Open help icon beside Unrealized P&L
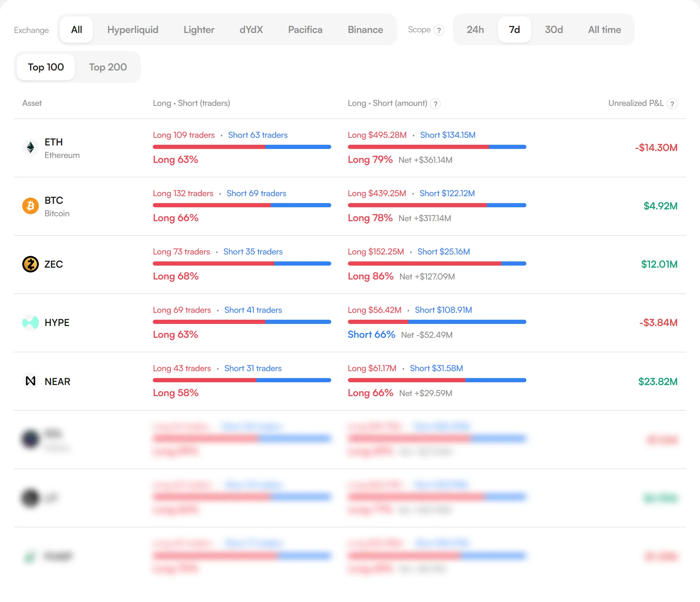The image size is (700, 602). coord(672,103)
